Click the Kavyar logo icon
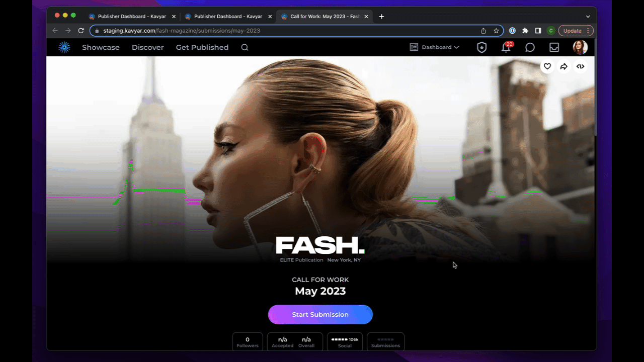The image size is (644, 362). [64, 47]
